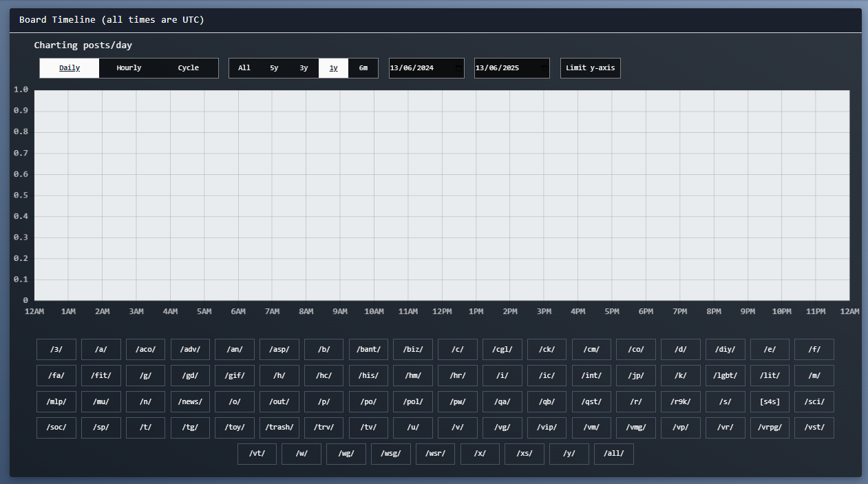The image size is (868, 484).
Task: Toggle the /pol/ board button
Action: [413, 402]
